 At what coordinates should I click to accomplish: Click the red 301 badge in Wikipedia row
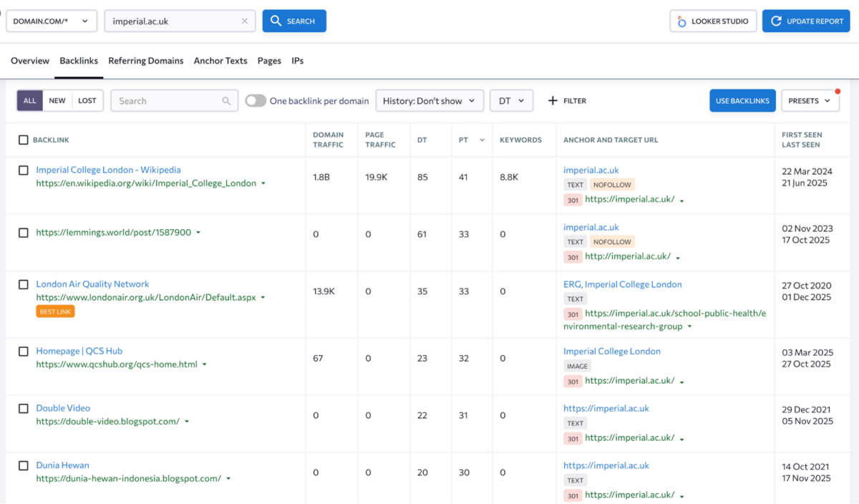[573, 200]
